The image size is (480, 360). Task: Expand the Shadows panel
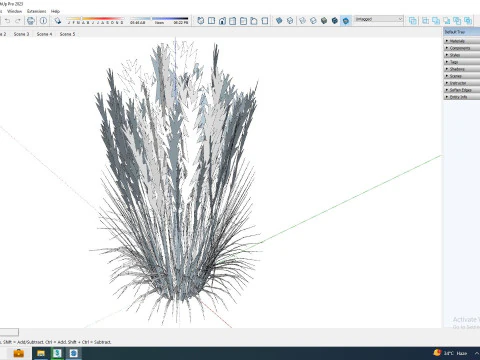click(x=462, y=69)
